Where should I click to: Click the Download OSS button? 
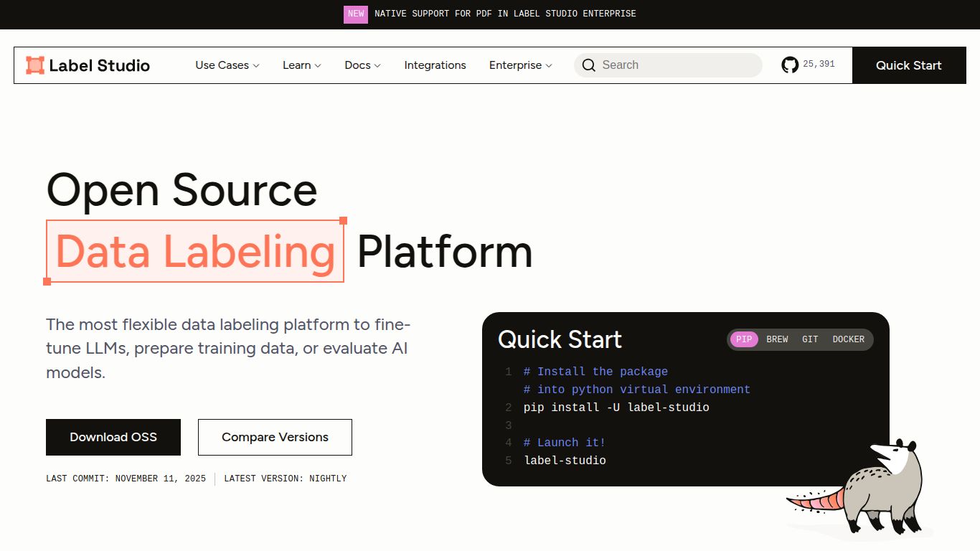[113, 437]
